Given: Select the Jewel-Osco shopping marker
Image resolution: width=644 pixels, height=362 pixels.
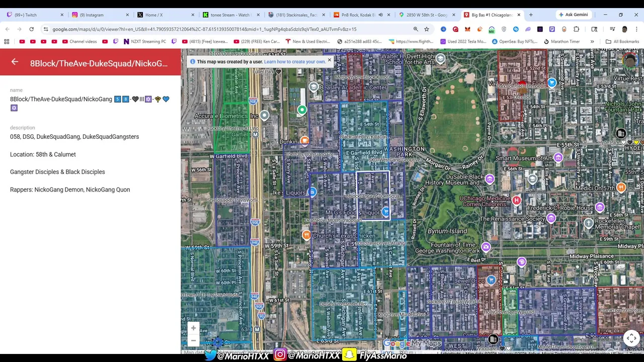Looking at the screenshot, I should (x=491, y=280).
